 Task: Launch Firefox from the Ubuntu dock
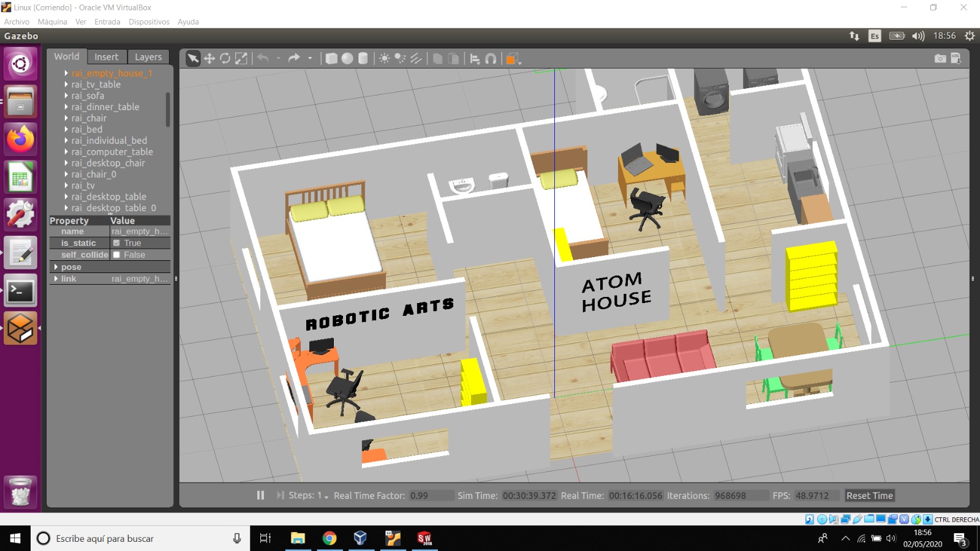[21, 139]
